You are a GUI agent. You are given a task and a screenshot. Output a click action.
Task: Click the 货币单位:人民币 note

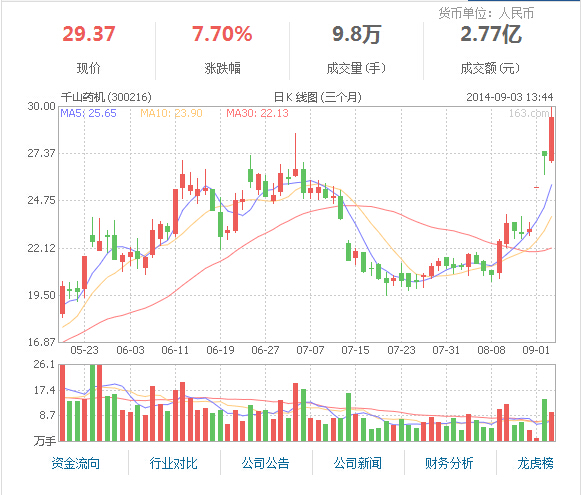(x=486, y=13)
